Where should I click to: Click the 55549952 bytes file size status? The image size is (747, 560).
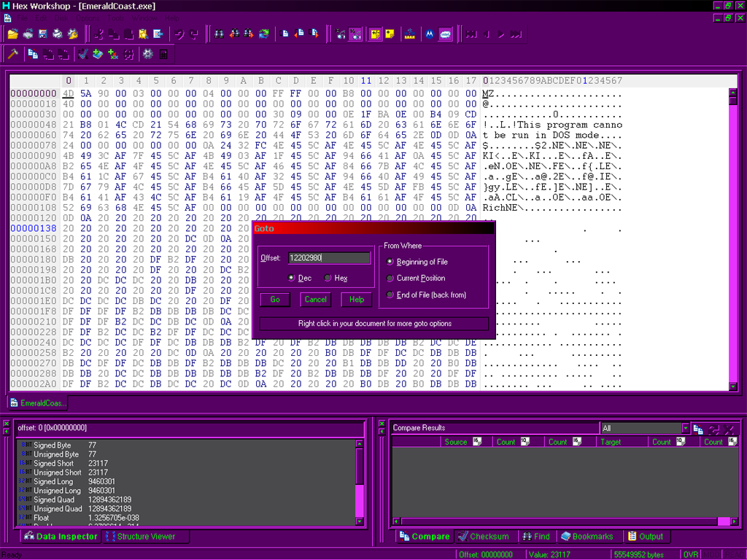(638, 555)
